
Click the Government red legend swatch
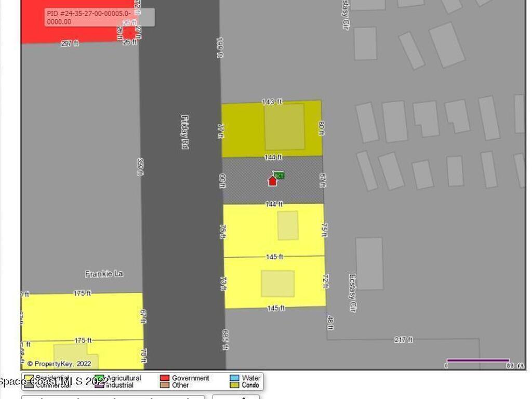coord(165,378)
